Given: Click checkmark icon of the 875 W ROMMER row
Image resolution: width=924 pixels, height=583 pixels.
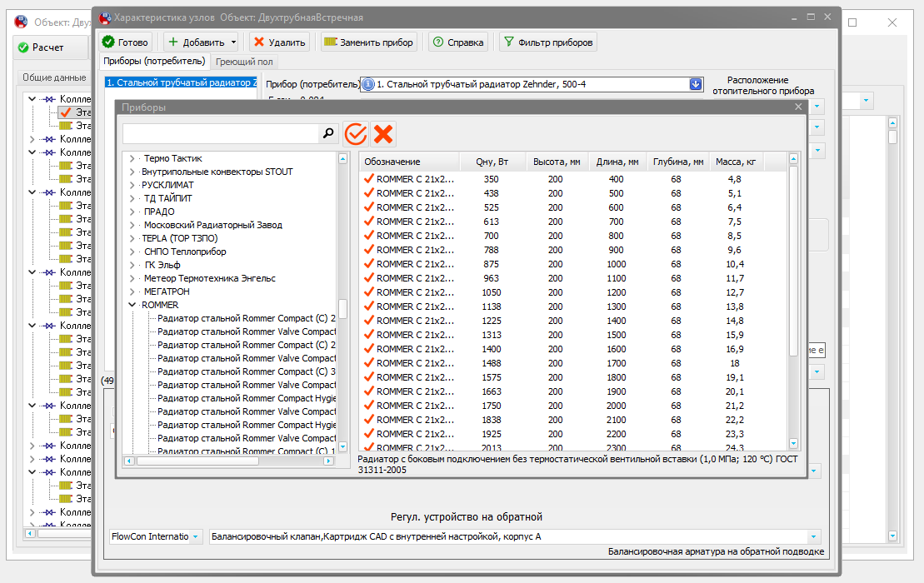Looking at the screenshot, I should pos(369,263).
